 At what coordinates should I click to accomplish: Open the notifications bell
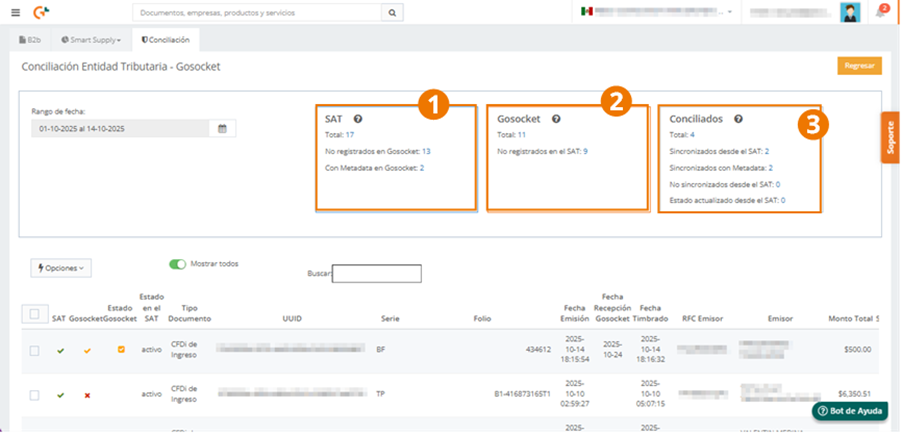click(x=881, y=12)
